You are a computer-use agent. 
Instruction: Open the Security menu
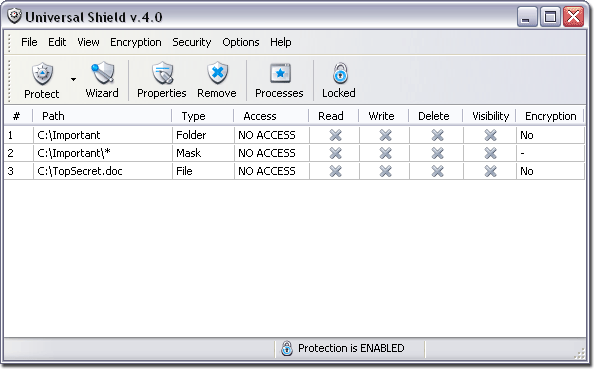coord(192,42)
